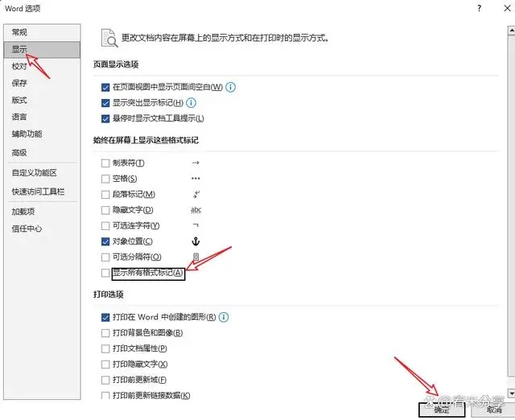The image size is (515, 420).
Task: Click the 打印选项 section heading
Action: coord(109,294)
